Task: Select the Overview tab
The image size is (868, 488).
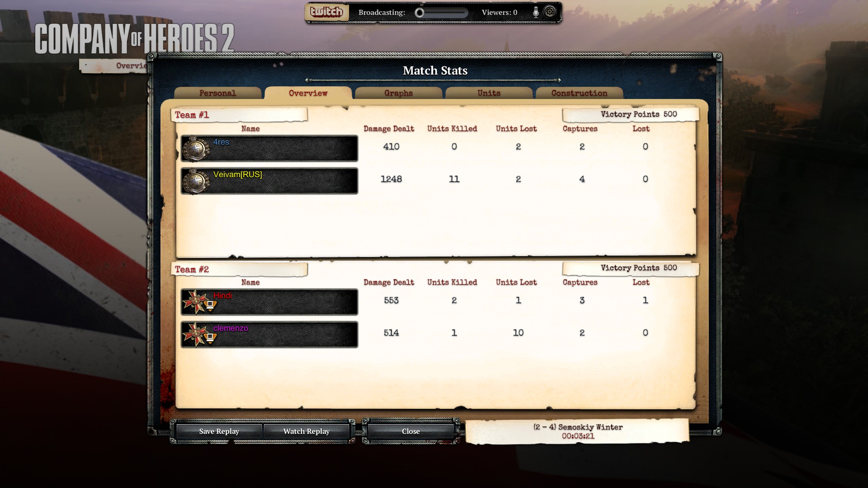Action: (308, 93)
